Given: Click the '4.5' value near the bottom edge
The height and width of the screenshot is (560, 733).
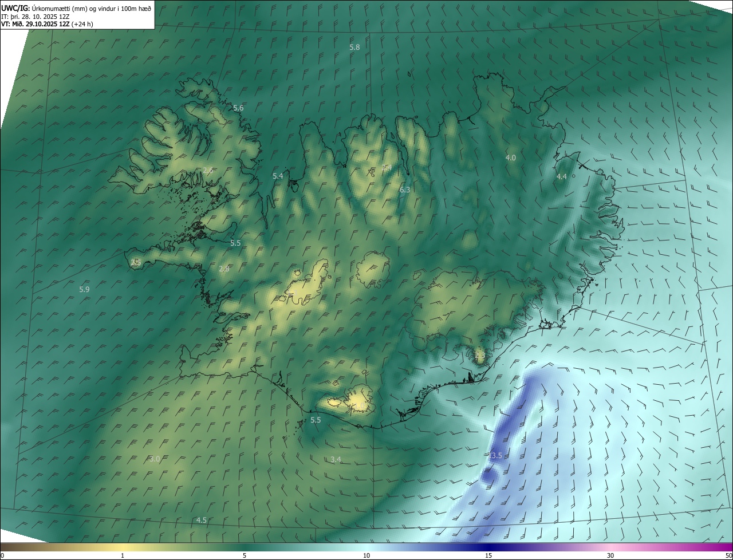Looking at the screenshot, I should 201,520.
